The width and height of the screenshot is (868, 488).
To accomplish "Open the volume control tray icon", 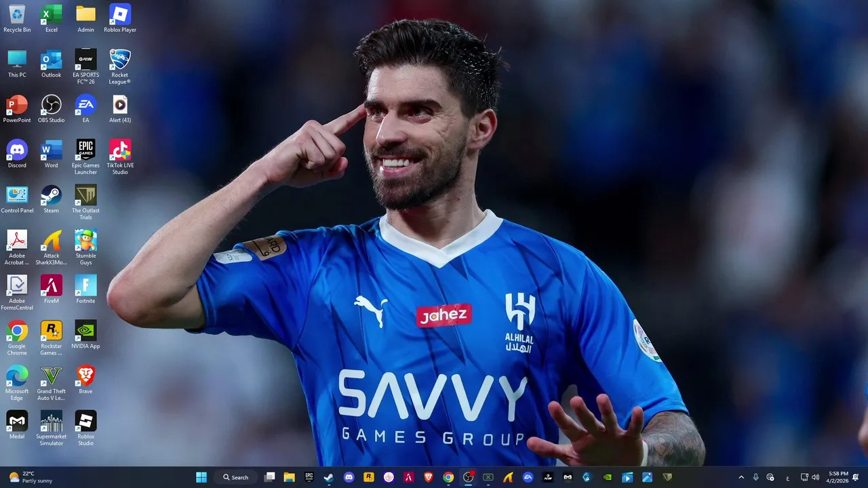I will [x=815, y=477].
